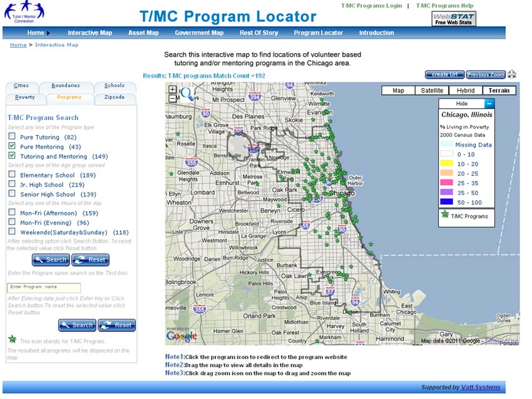
Task: Click the I-57 highway shield near Blue Island
Action: pyautogui.click(x=330, y=291)
